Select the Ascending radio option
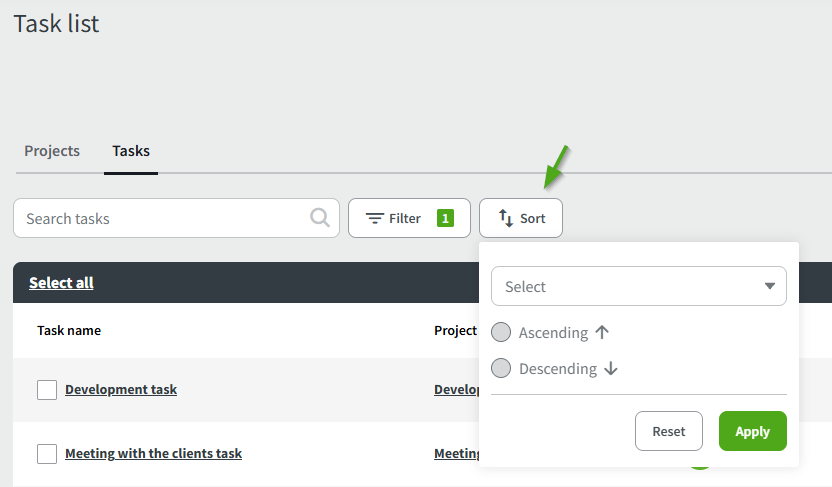The image size is (832, 487). click(501, 332)
